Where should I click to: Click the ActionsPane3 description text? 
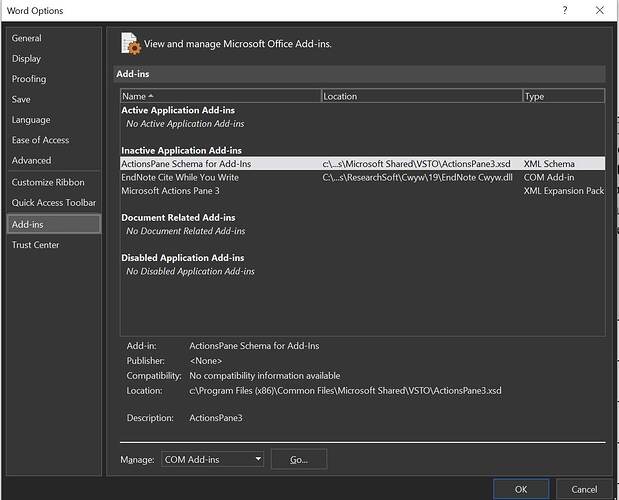216,418
